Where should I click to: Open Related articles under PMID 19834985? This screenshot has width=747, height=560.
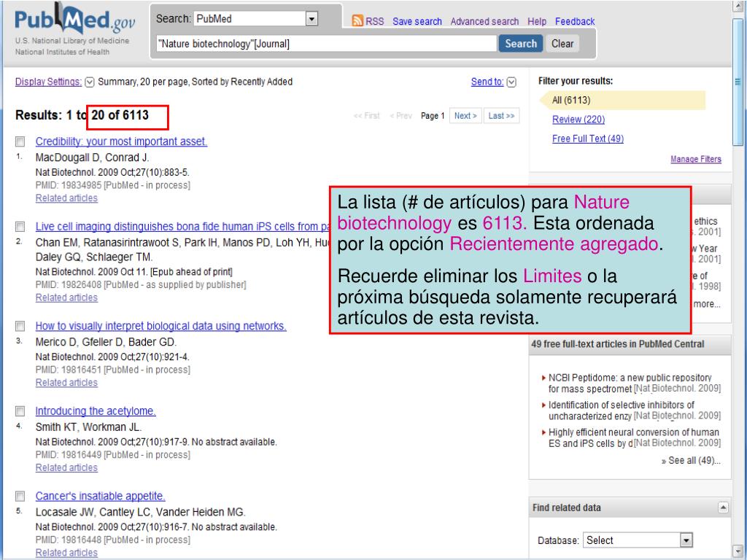pyautogui.click(x=66, y=198)
